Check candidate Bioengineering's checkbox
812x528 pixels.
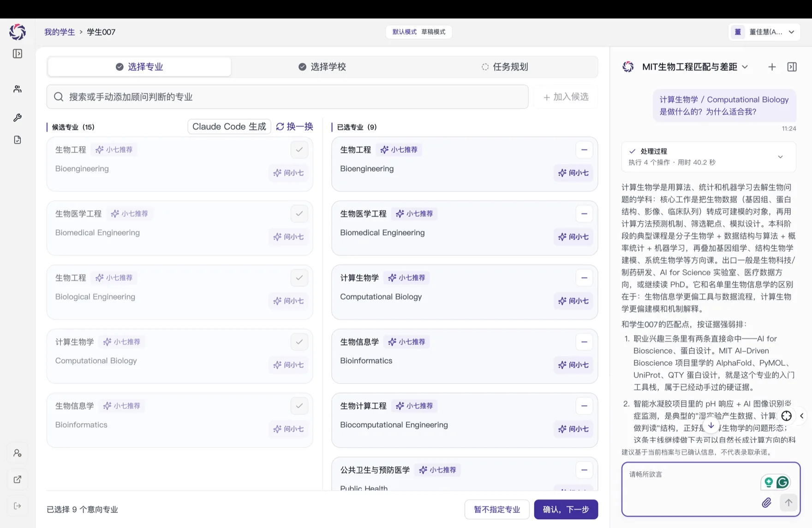tap(299, 150)
